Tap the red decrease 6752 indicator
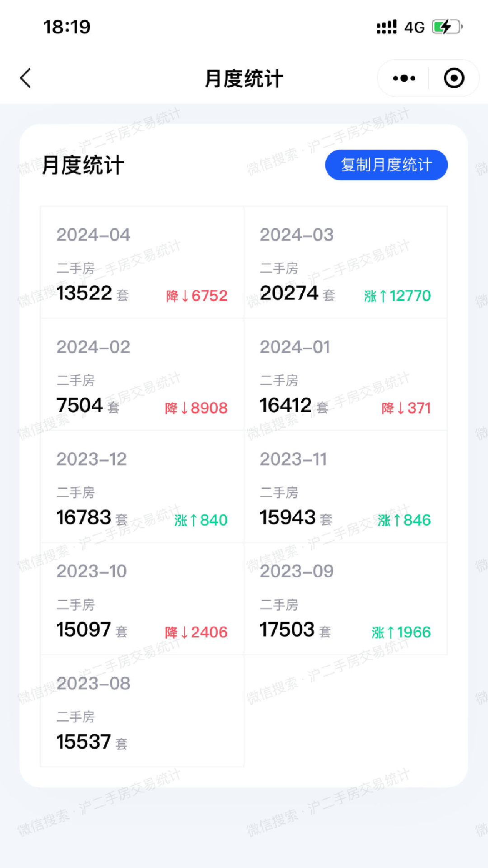488x868 pixels. click(x=197, y=296)
